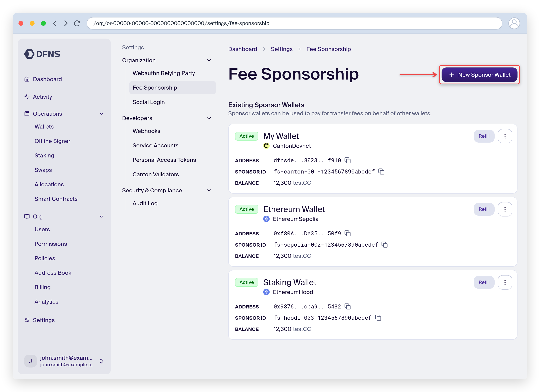Image resolution: width=540 pixels, height=392 pixels.
Task: Open Personal Access Tokens page
Action: pos(164,160)
